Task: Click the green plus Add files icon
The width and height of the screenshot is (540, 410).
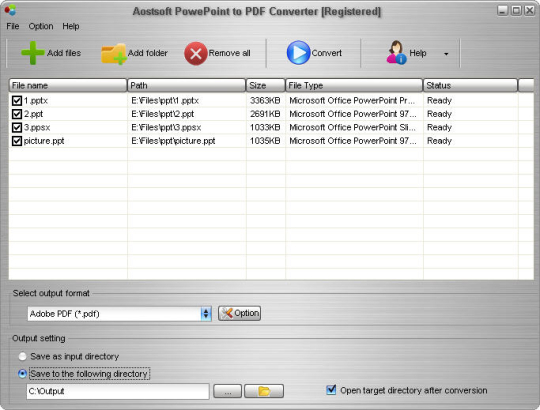Action: [x=33, y=53]
